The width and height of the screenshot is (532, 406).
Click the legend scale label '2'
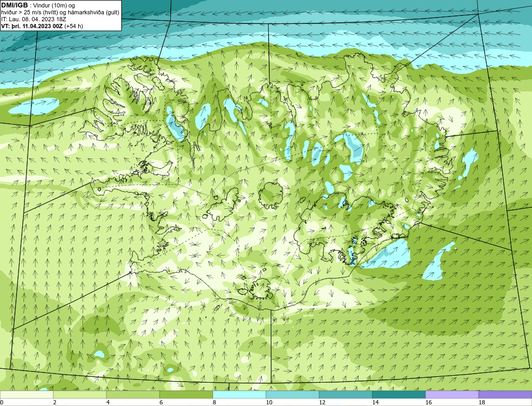55,402
